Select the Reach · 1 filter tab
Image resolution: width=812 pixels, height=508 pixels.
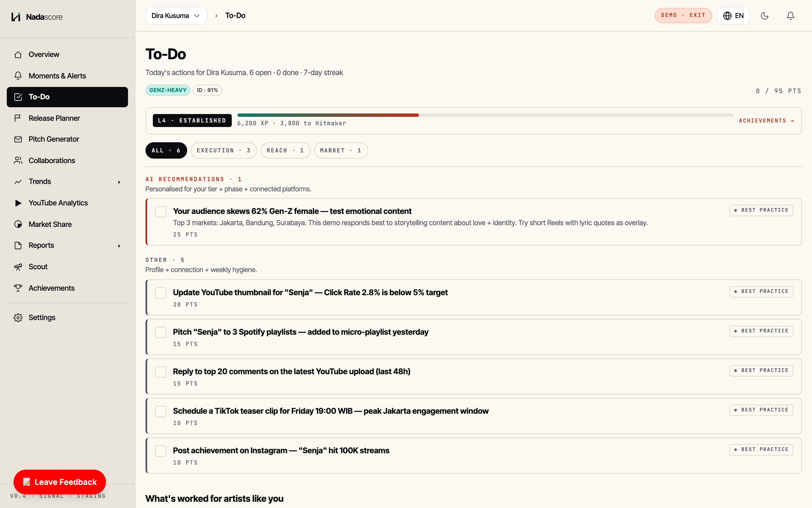tap(285, 150)
